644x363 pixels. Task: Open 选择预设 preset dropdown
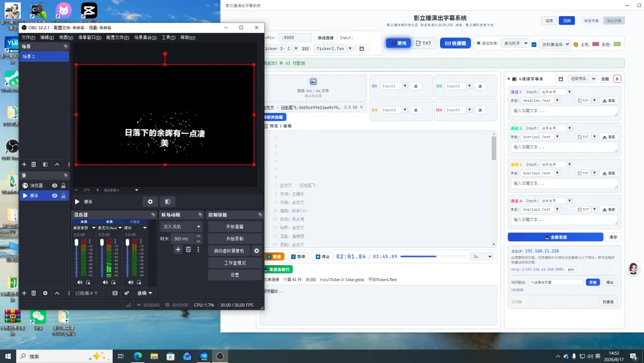583,79
